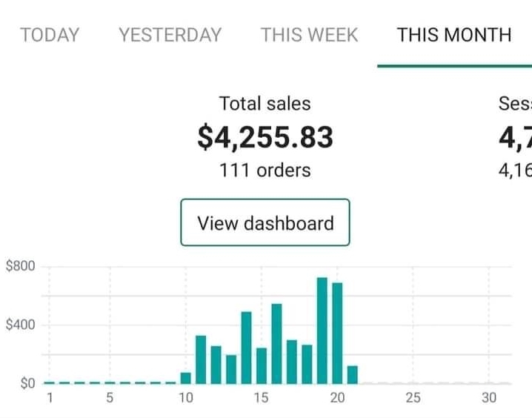Select the bar for day 13
Image resolution: width=532 pixels, height=418 pixels.
pyautogui.click(x=231, y=369)
